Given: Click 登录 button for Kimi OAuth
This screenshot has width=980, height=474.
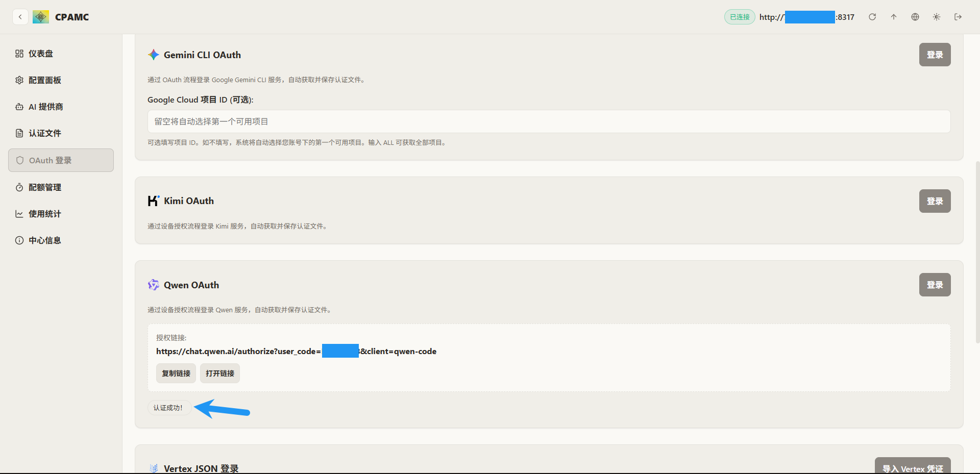Looking at the screenshot, I should (x=935, y=201).
